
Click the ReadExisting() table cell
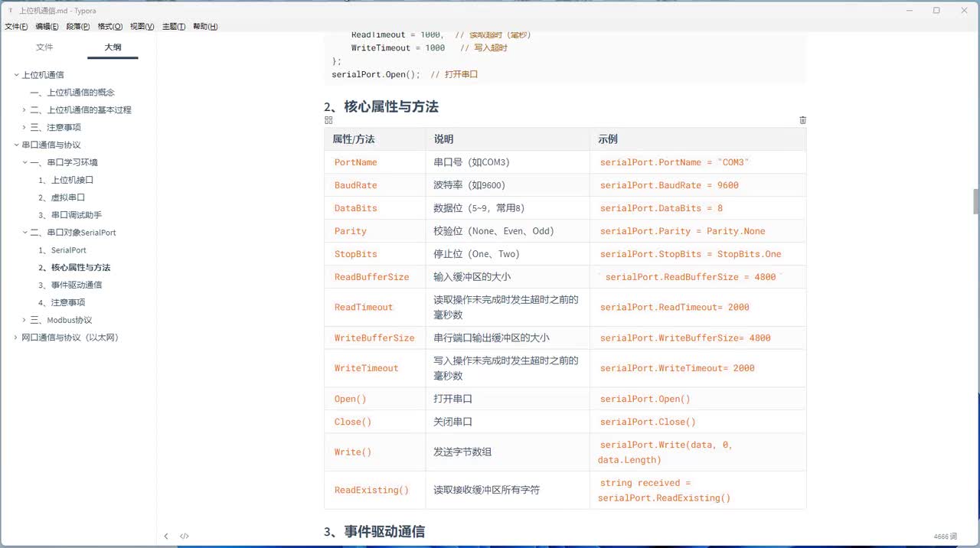(x=375, y=490)
